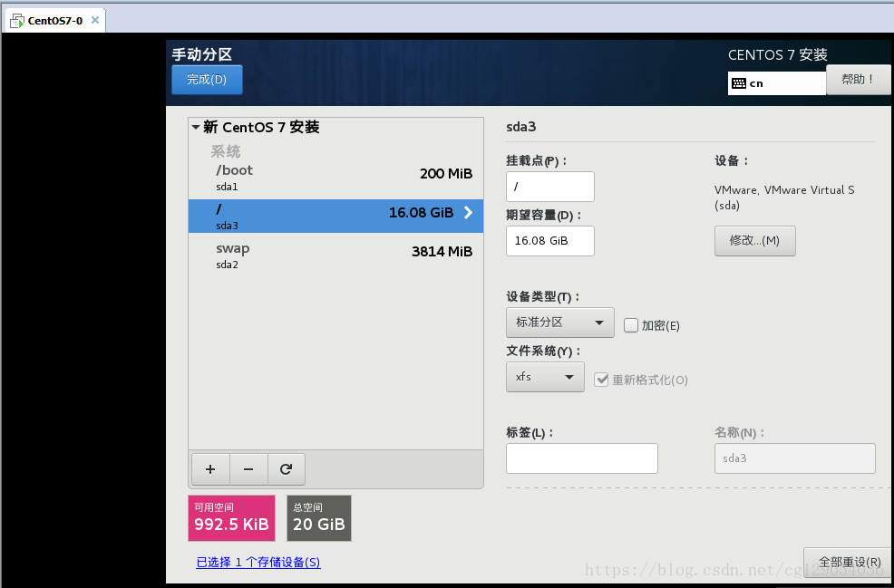Click the 挂载点(P) mount point field
Screen dimensions: 894x588
(550, 187)
